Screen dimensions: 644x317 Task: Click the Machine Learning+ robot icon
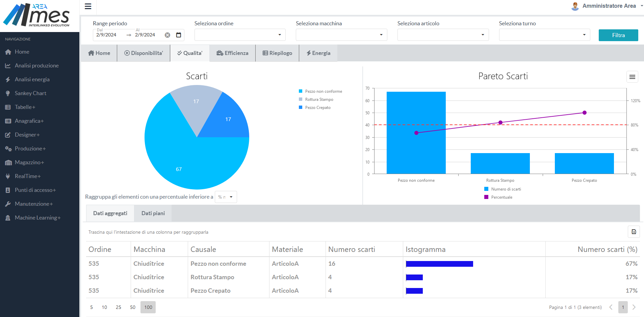pyautogui.click(x=8, y=218)
